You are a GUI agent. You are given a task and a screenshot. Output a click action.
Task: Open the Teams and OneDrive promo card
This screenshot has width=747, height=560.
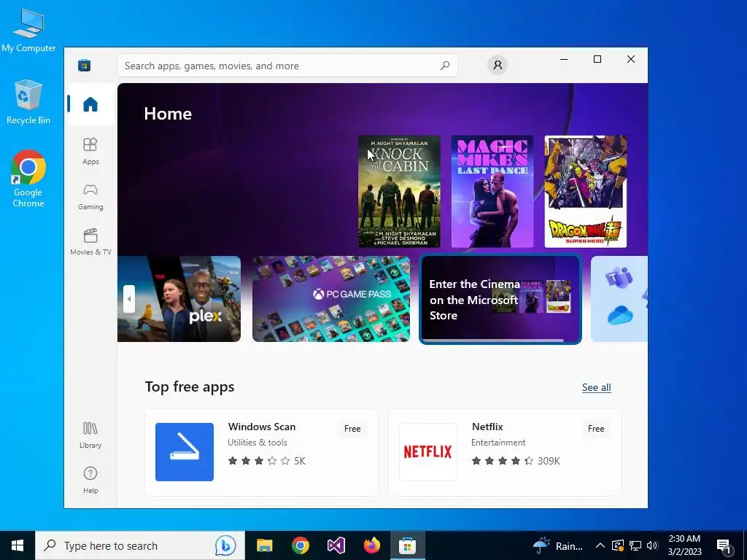[x=619, y=299]
